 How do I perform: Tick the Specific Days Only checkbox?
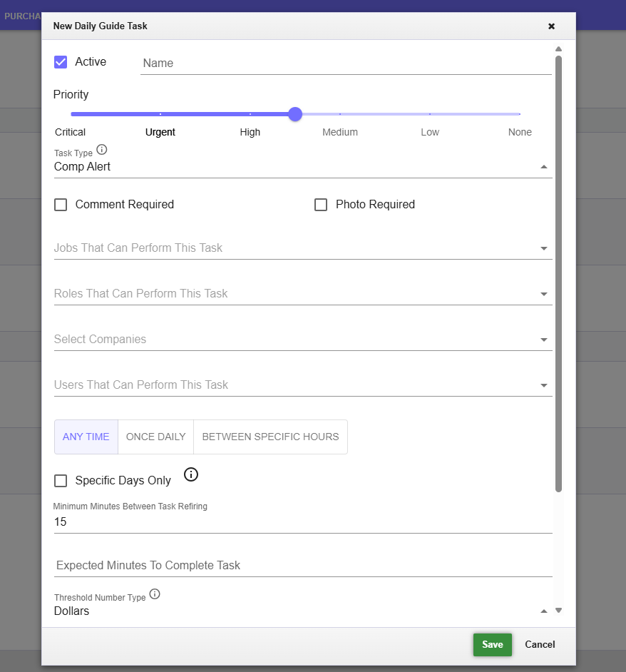(61, 481)
